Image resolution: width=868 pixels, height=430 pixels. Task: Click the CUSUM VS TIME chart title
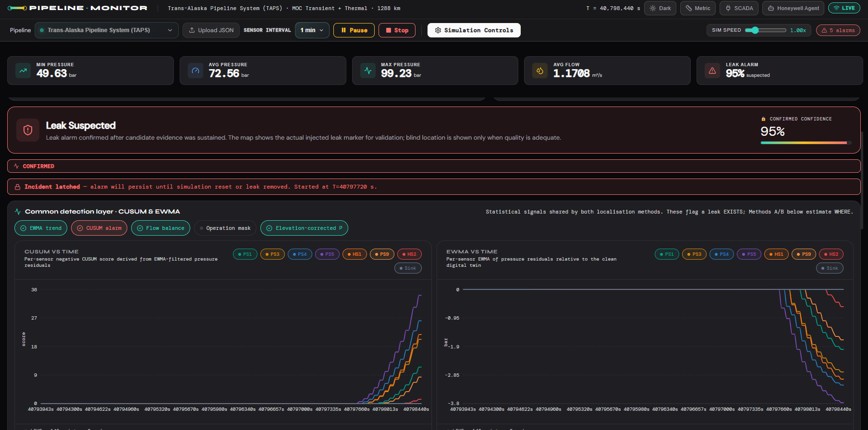(x=51, y=251)
